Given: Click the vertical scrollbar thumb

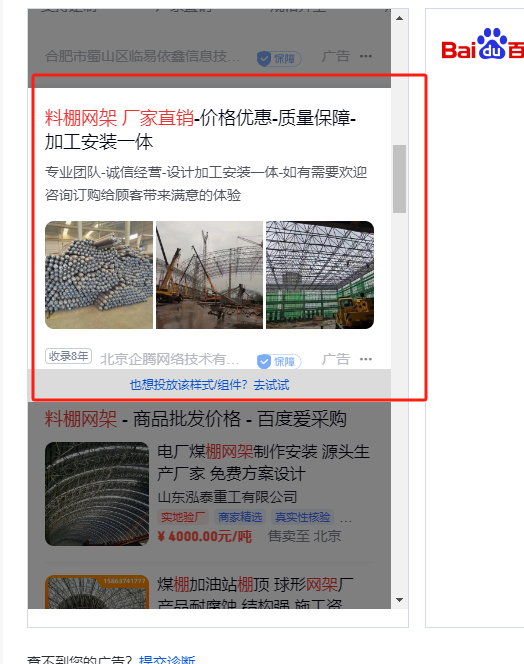Looking at the screenshot, I should 399,179.
